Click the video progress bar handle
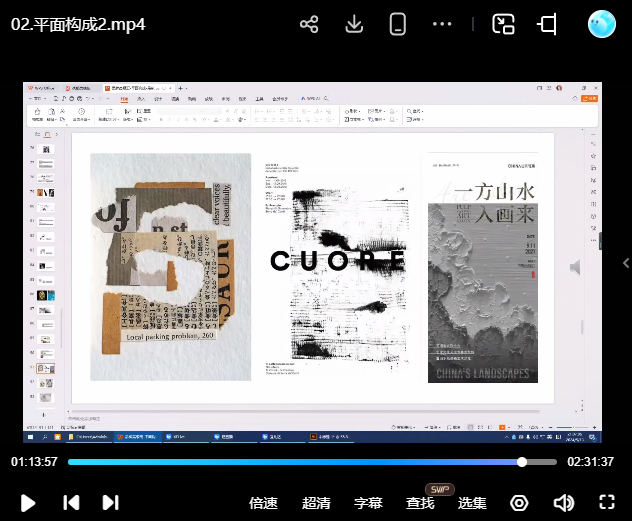Viewport: 632px width, 521px height. pos(522,462)
